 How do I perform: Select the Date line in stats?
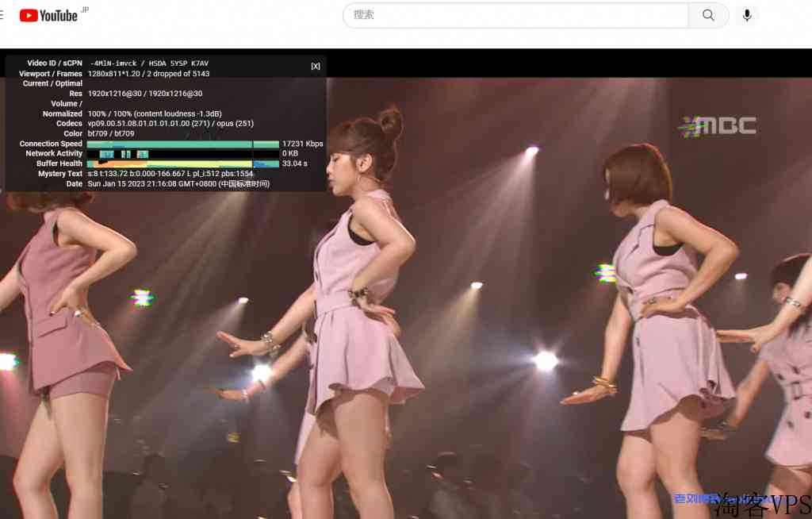point(178,183)
